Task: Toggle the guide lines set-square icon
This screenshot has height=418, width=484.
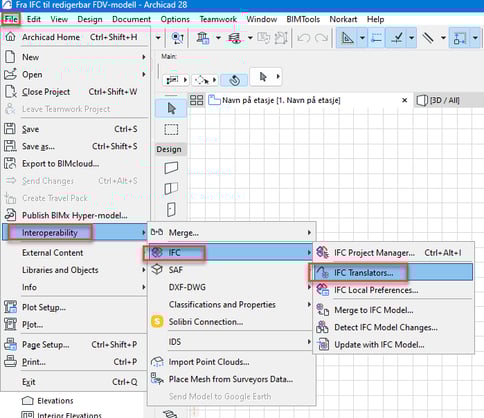Action: pos(347,38)
